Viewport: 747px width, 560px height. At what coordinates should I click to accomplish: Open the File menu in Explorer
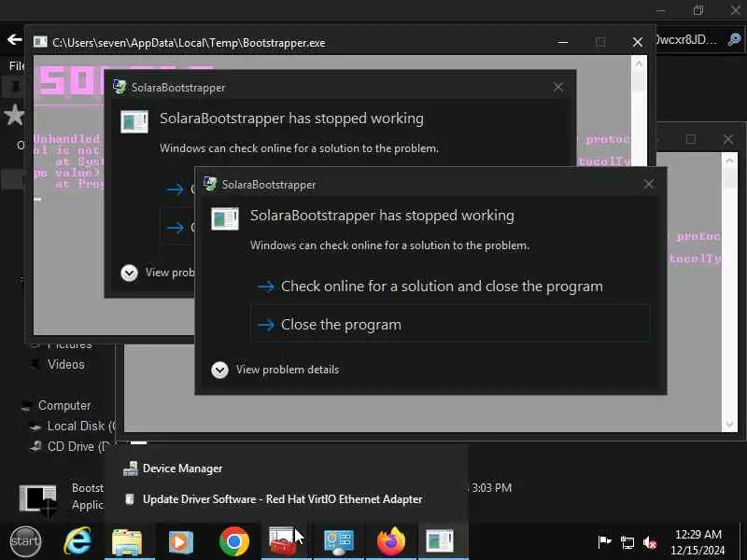[x=17, y=65]
